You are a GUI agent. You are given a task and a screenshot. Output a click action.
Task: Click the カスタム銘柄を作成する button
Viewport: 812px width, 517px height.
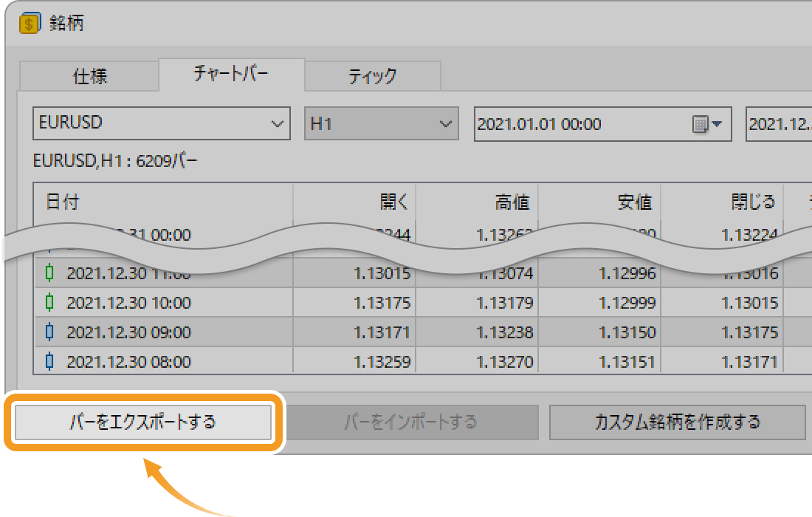tap(678, 422)
